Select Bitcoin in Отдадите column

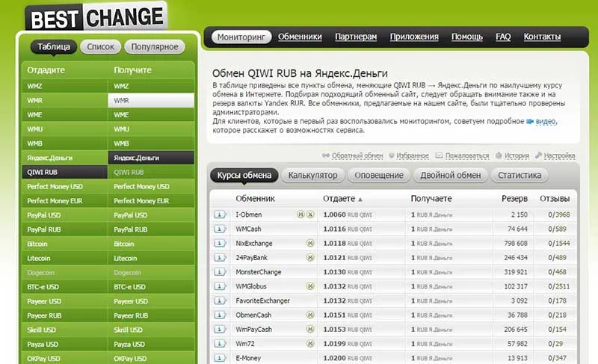(x=64, y=244)
